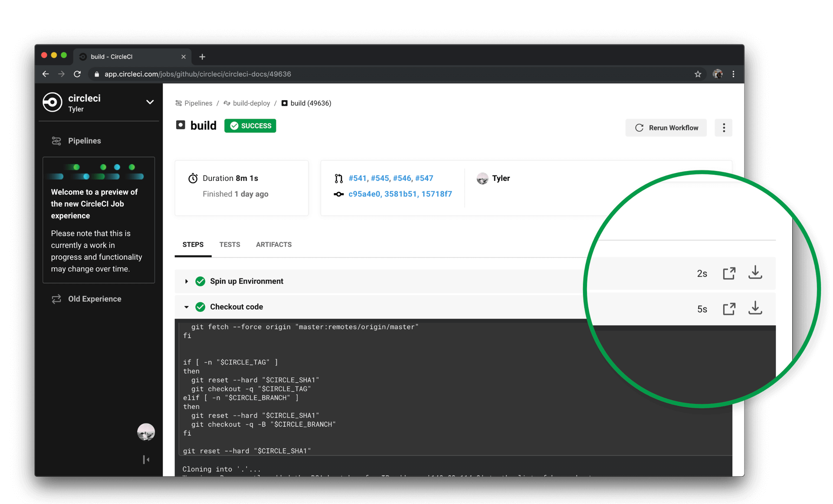Open Spin up Environment output in new tab

click(729, 273)
